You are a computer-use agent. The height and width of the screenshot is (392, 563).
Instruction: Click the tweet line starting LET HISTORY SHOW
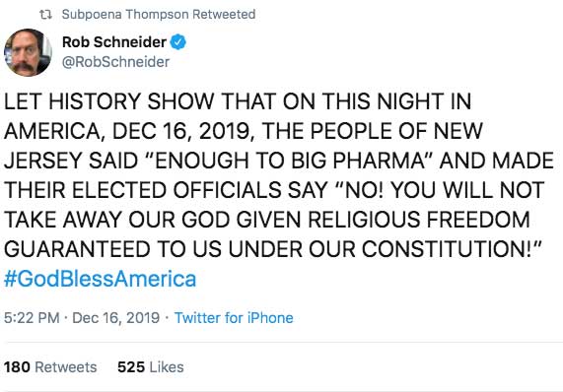point(238,101)
